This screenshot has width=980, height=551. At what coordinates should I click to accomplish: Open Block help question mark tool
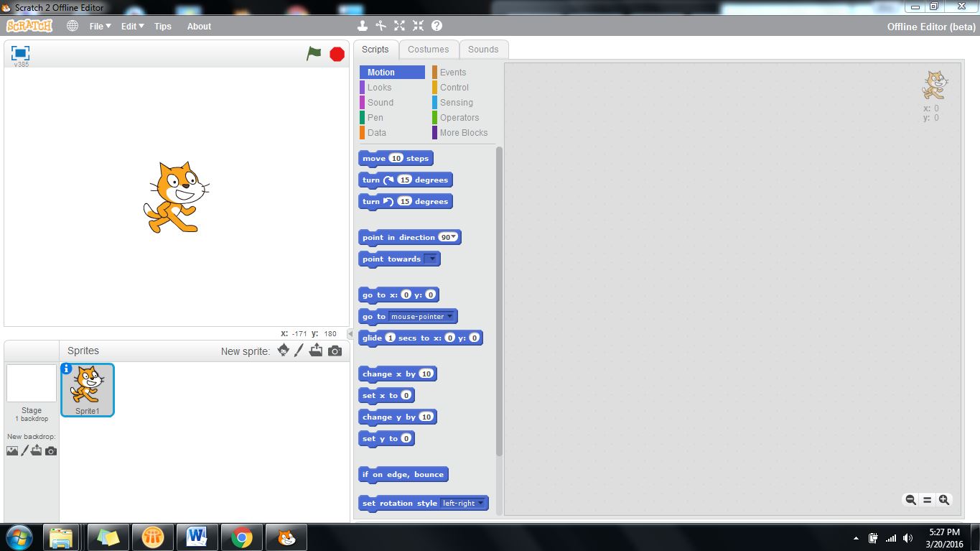[437, 26]
